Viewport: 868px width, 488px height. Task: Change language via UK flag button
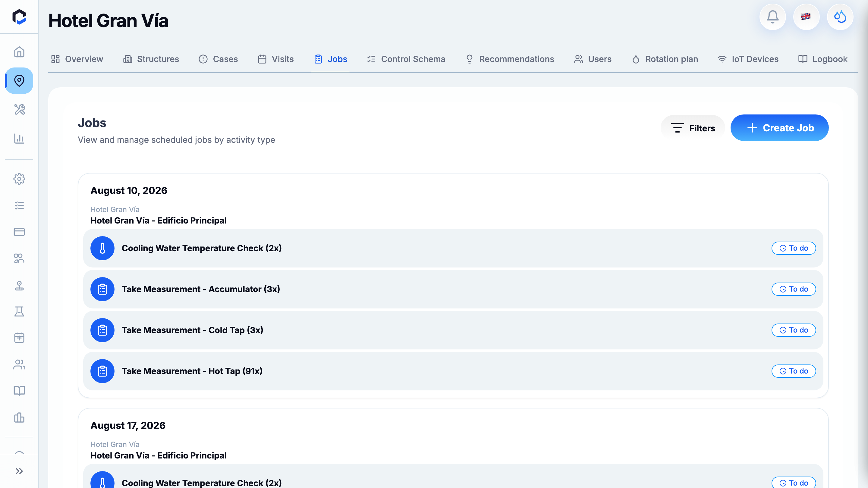tap(806, 17)
